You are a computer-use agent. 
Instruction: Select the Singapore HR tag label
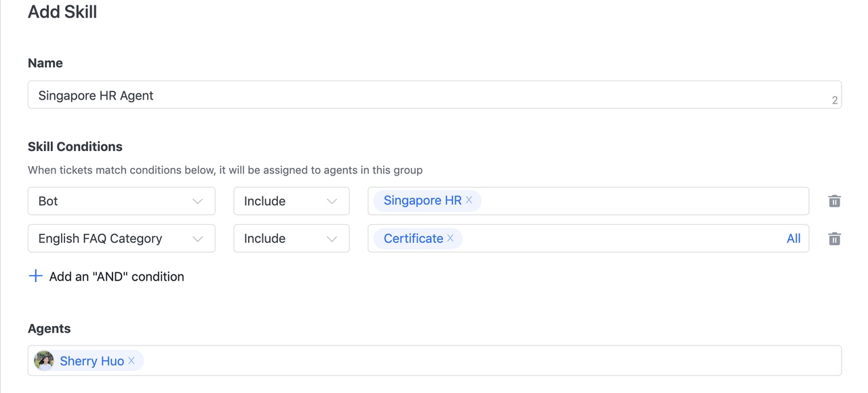tap(422, 201)
